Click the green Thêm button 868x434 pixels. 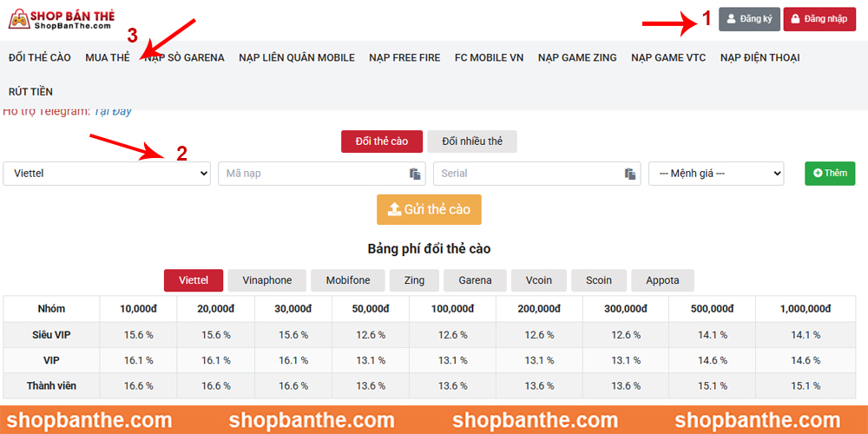[830, 174]
